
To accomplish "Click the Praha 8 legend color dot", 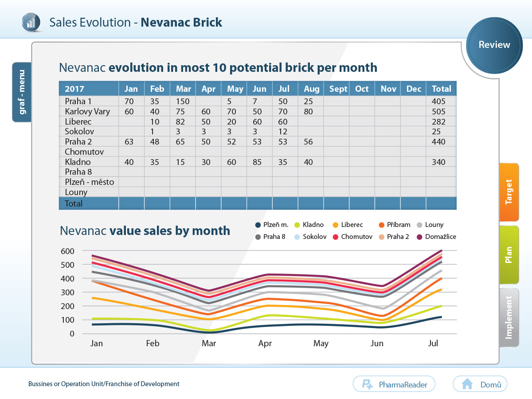I will click(x=258, y=237).
